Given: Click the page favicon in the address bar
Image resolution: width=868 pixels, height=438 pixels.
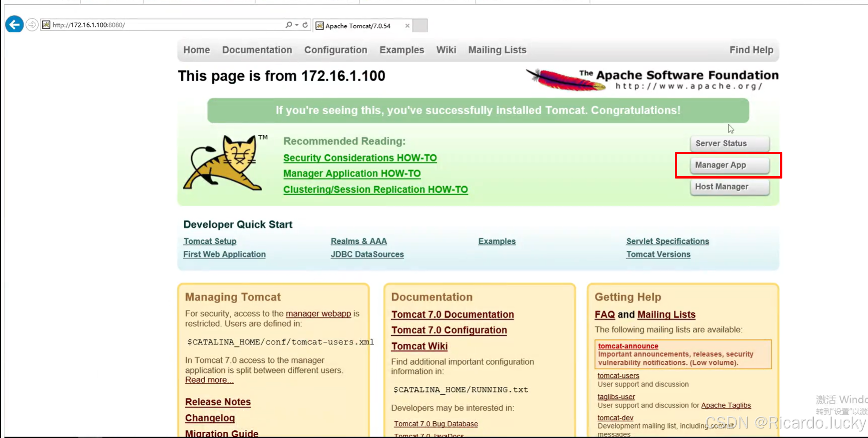Looking at the screenshot, I should click(46, 25).
